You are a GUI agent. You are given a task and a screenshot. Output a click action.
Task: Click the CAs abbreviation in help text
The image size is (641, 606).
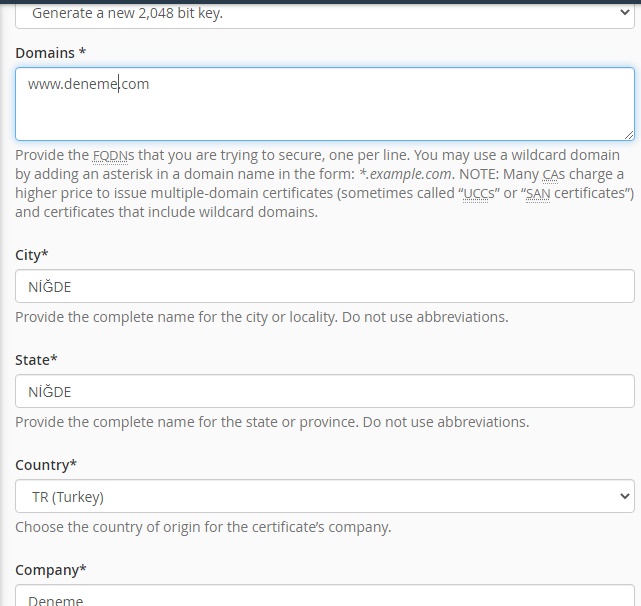point(554,175)
